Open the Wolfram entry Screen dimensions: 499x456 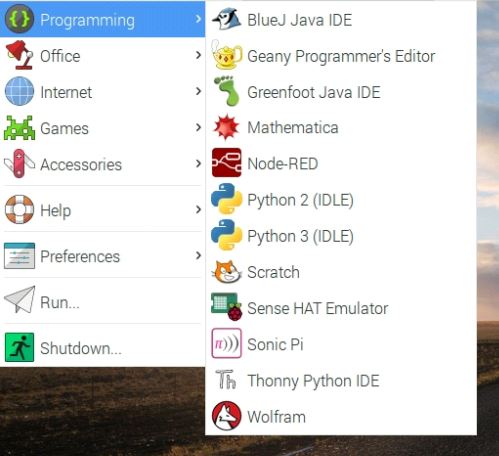(341, 416)
